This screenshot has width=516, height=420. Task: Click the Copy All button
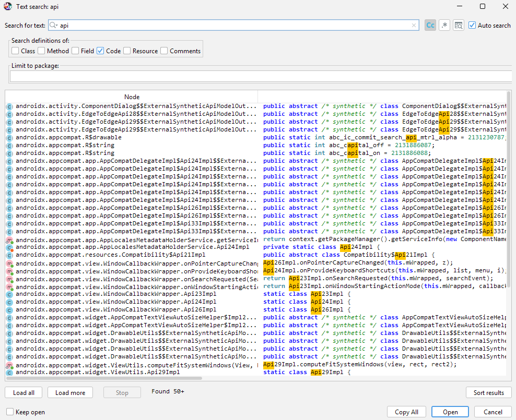pyautogui.click(x=406, y=412)
